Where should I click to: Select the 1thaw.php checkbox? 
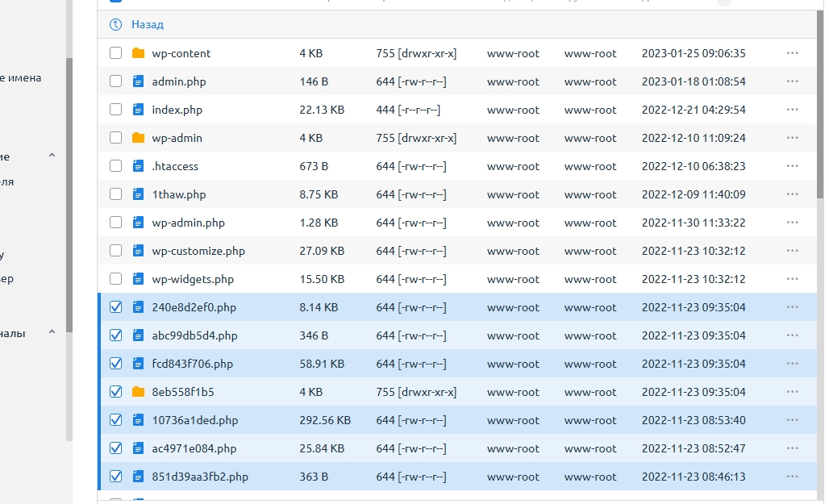tap(115, 194)
